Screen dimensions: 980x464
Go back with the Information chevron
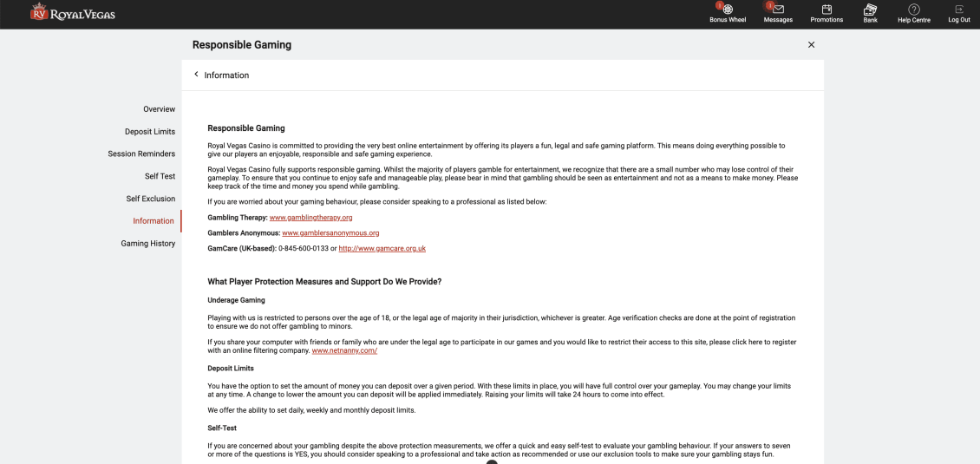(196, 75)
